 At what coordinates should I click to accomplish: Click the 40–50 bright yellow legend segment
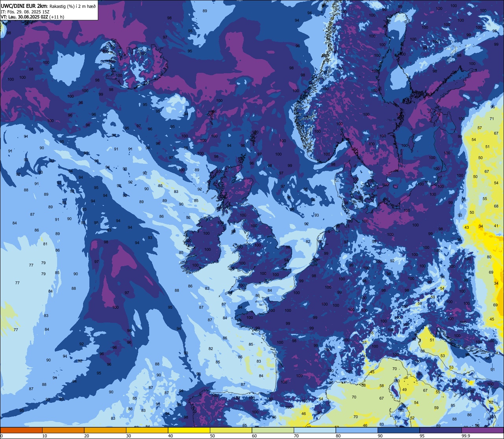click(189, 430)
